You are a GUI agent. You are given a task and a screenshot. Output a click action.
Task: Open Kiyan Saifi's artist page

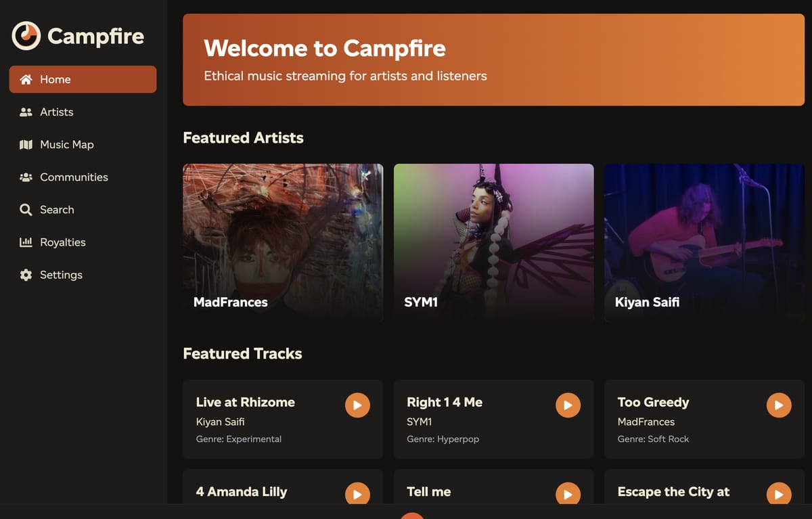coord(704,242)
